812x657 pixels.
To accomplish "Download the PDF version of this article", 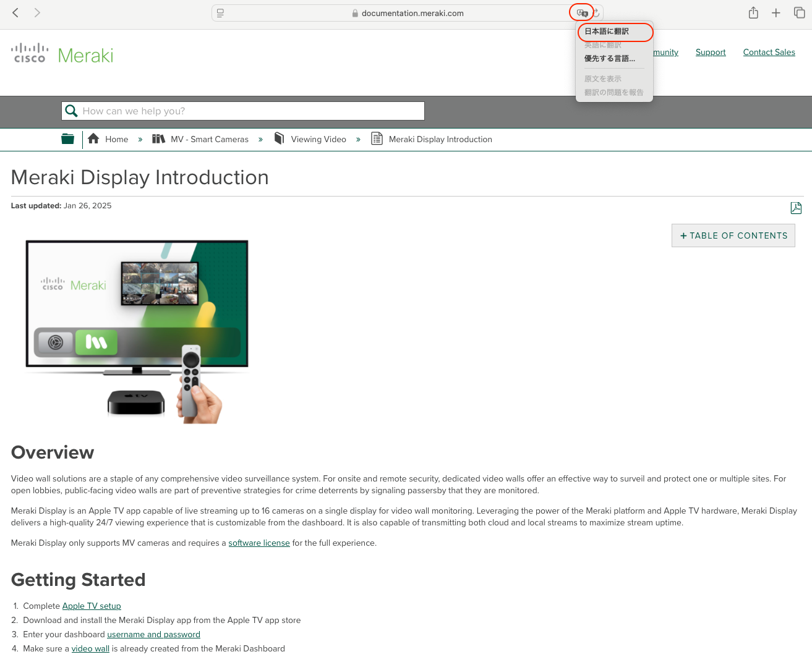I will pyautogui.click(x=796, y=208).
